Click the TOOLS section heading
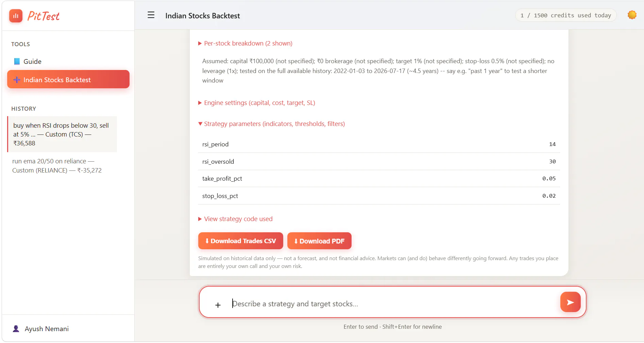The height and width of the screenshot is (343, 644). 20,44
